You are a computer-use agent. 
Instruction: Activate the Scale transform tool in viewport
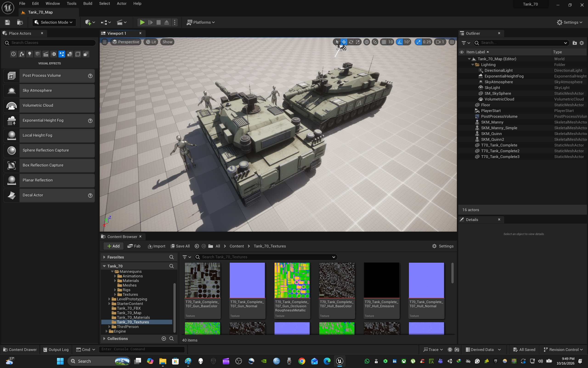point(358,42)
